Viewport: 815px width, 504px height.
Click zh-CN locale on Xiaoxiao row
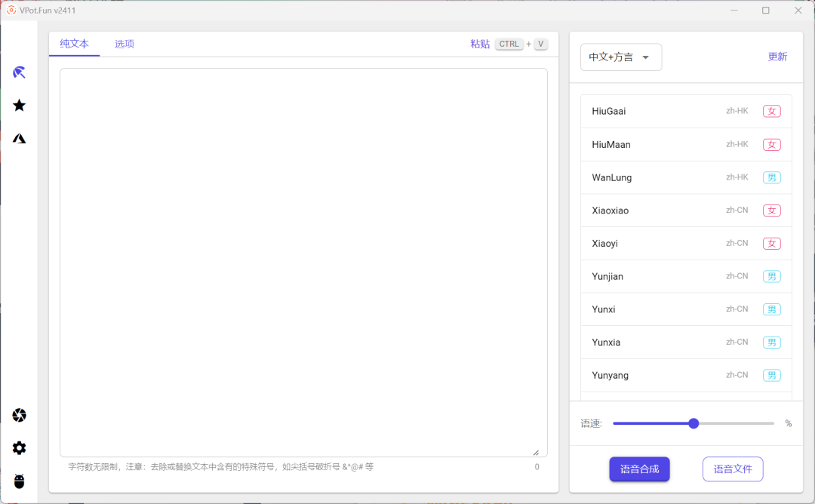[737, 210]
